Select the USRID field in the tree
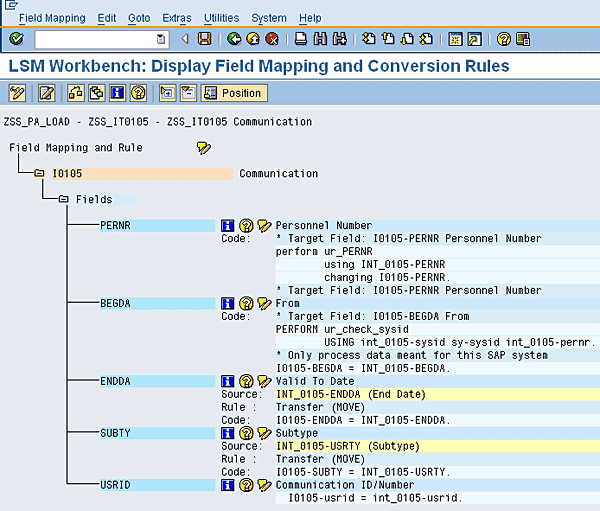This screenshot has width=600, height=511. 115,485
